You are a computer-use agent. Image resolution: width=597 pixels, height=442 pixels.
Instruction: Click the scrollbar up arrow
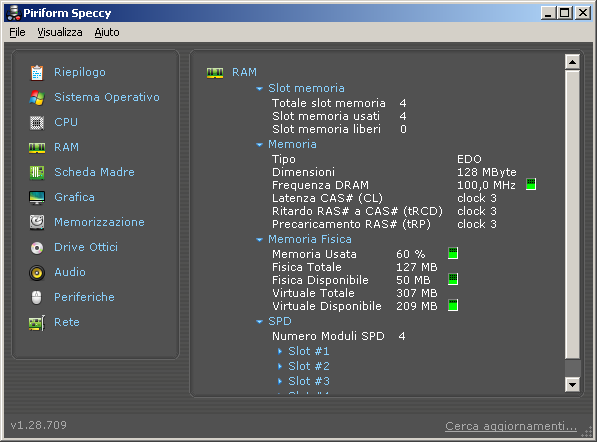pos(573,62)
